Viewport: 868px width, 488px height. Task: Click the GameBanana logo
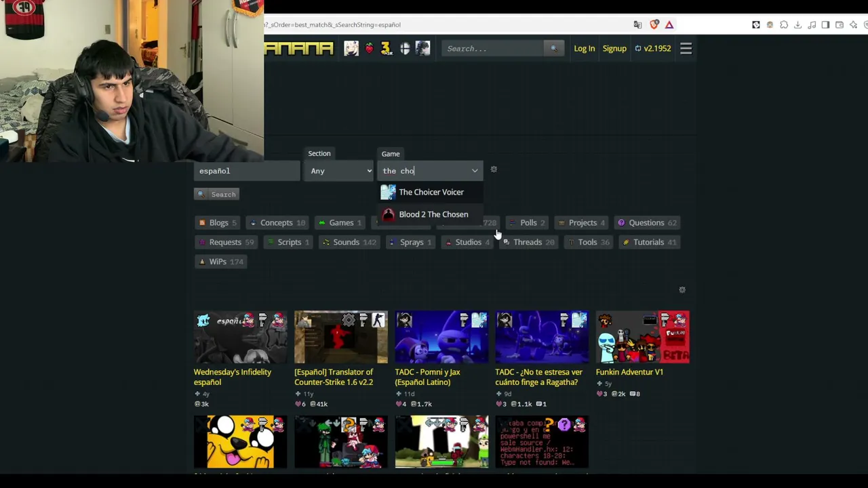coord(299,48)
